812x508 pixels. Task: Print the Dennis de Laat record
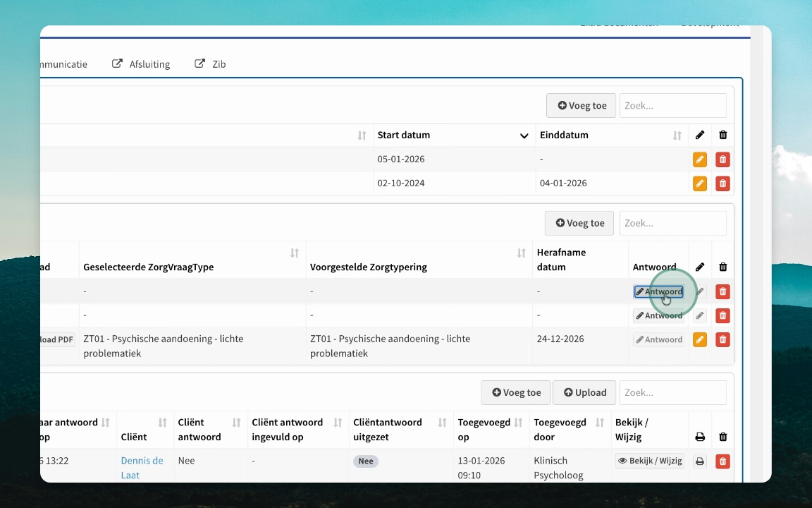click(x=700, y=461)
